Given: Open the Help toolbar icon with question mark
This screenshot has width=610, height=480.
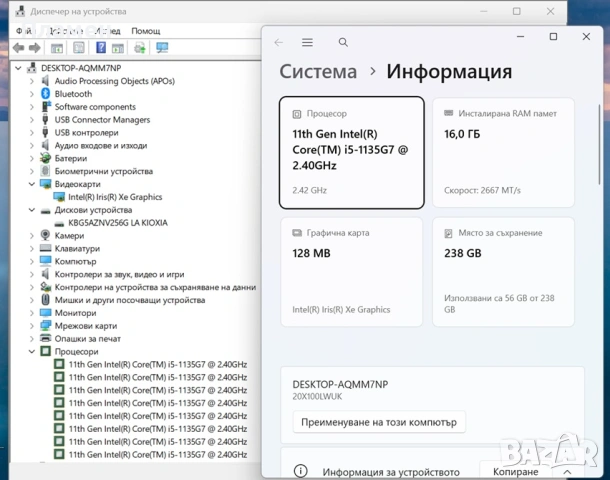Looking at the screenshot, I should coord(101,48).
